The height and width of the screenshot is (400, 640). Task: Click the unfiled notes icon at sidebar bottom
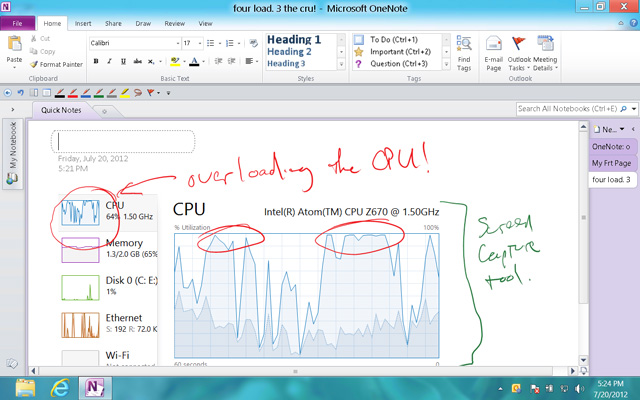click(x=12, y=363)
